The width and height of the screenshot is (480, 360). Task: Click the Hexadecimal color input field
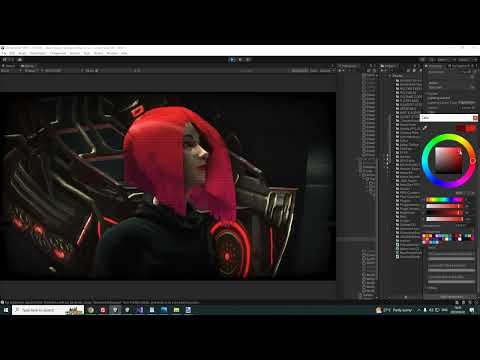click(x=464, y=226)
